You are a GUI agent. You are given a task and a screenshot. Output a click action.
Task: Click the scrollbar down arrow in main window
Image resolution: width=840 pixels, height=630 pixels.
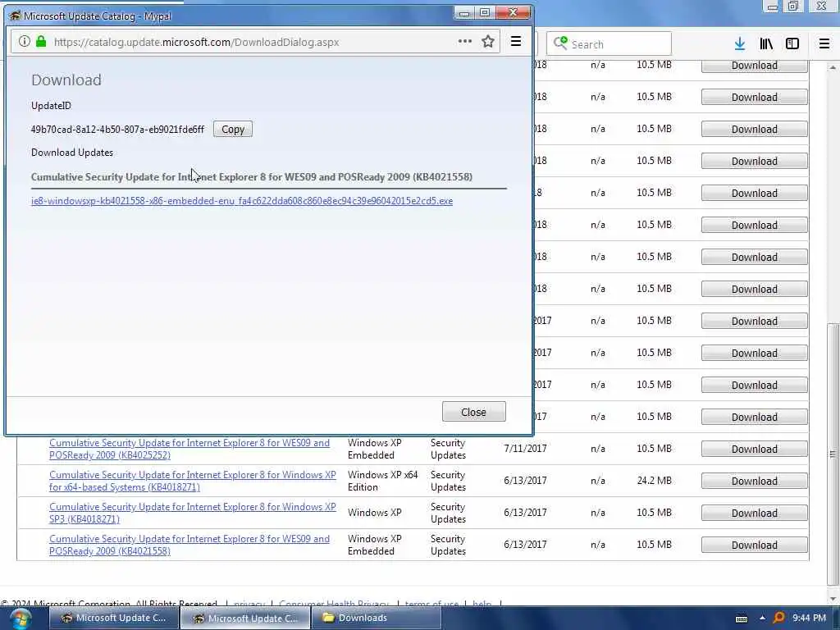tap(833, 598)
